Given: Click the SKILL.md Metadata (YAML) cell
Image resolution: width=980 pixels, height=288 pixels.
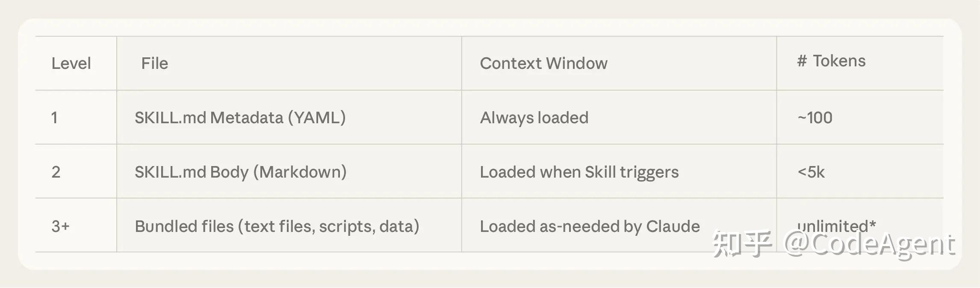Looking at the screenshot, I should coord(240,118).
